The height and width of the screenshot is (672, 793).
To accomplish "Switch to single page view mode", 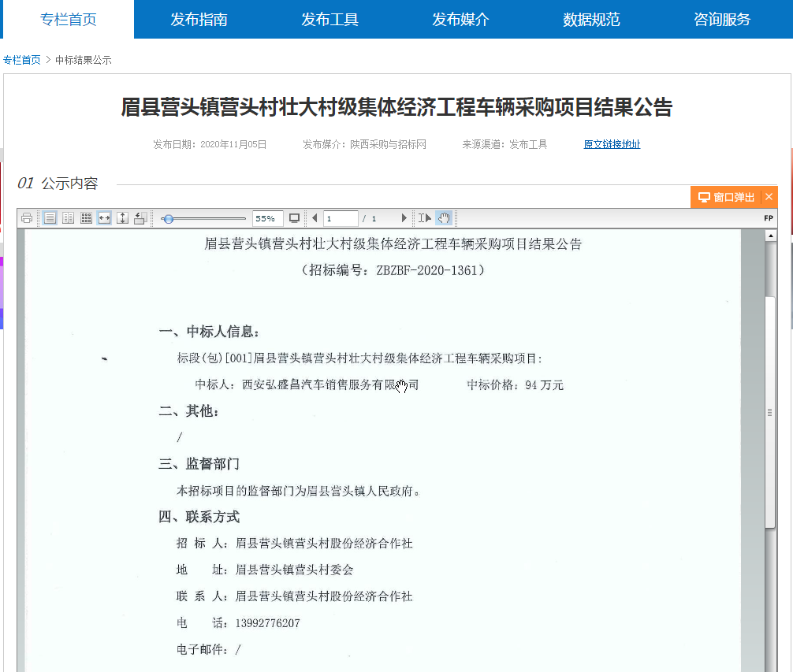I will (50, 218).
